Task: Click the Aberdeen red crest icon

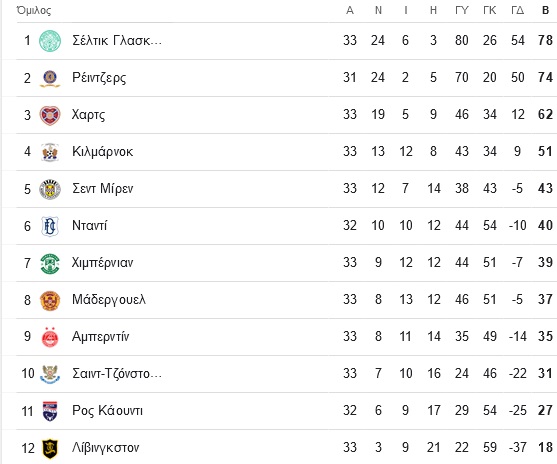Action: pos(50,337)
